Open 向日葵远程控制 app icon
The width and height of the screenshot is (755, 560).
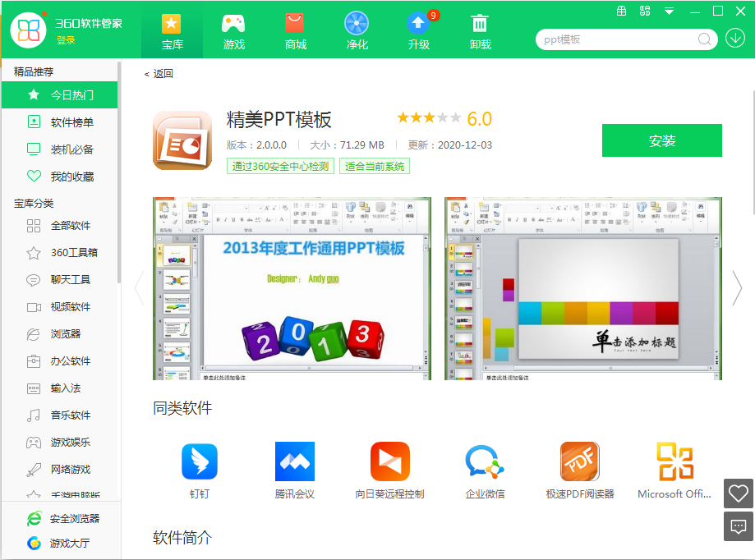(390, 461)
